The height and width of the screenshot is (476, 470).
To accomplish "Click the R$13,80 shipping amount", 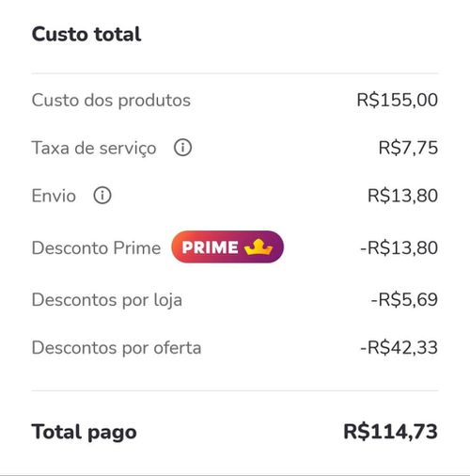I will (402, 196).
